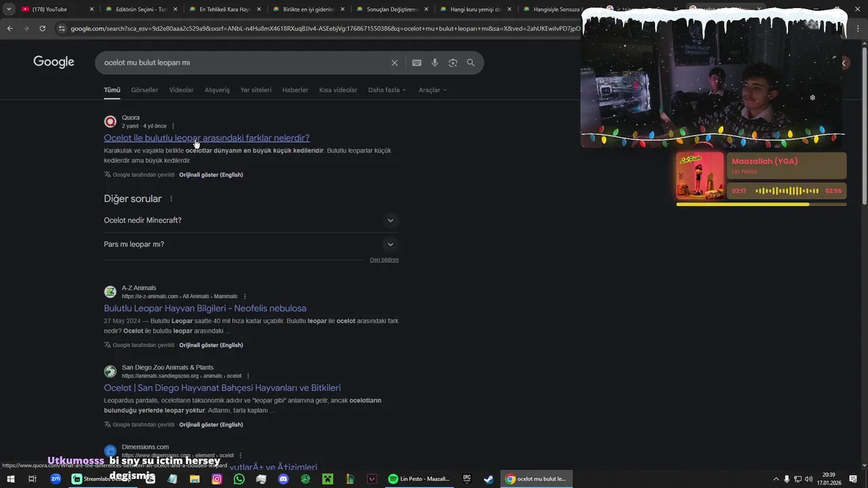Viewport: 868px width, 488px height.
Task: Start voice search with the microphone icon
Action: 435,62
